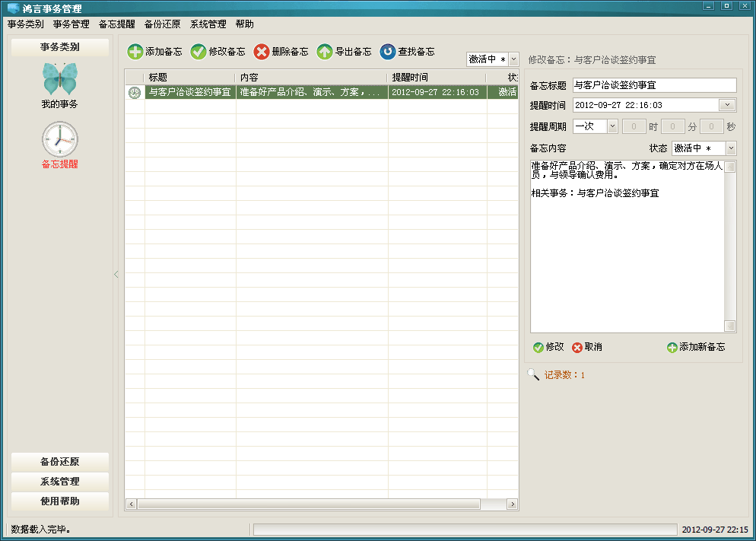Open the 事务管理 menu

(71, 24)
